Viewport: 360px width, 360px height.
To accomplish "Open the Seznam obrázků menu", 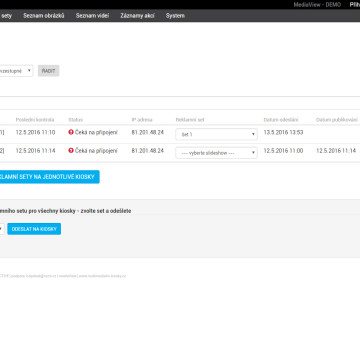I will click(44, 16).
